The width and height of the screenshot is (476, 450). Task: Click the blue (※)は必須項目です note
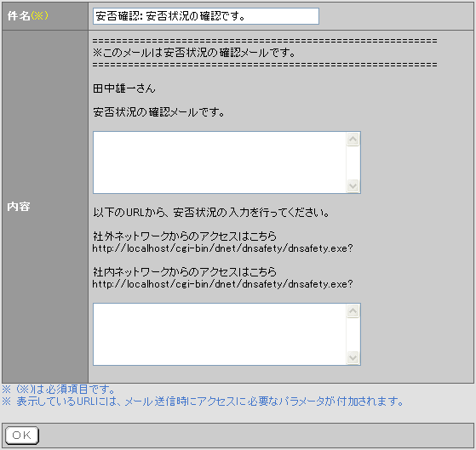(58, 389)
